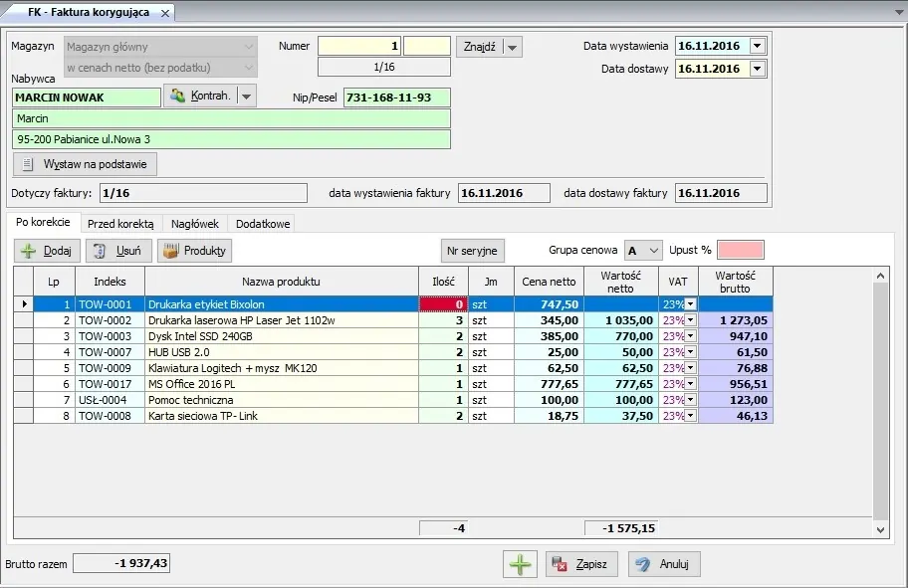Click the red Ilość cell showing 0
This screenshot has height=588, width=908.
443,303
